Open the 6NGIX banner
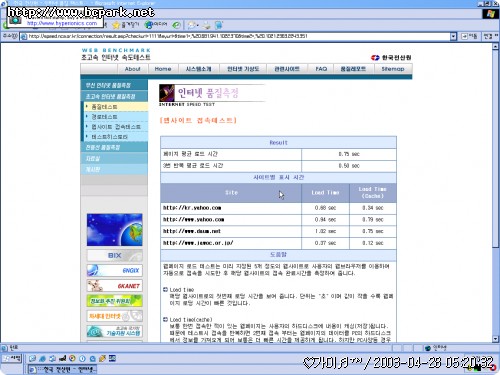This screenshot has height=375, width=500. 114,270
